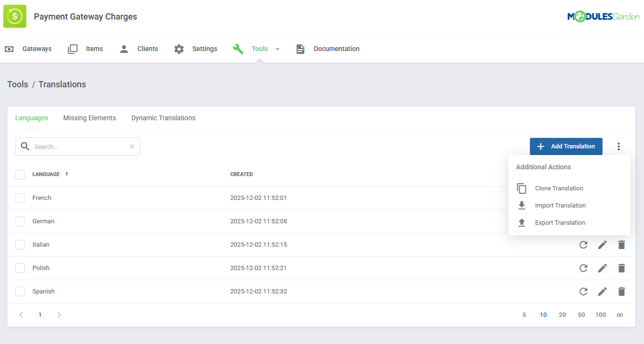Refresh the Italian translation using the reload icon

pyautogui.click(x=583, y=244)
